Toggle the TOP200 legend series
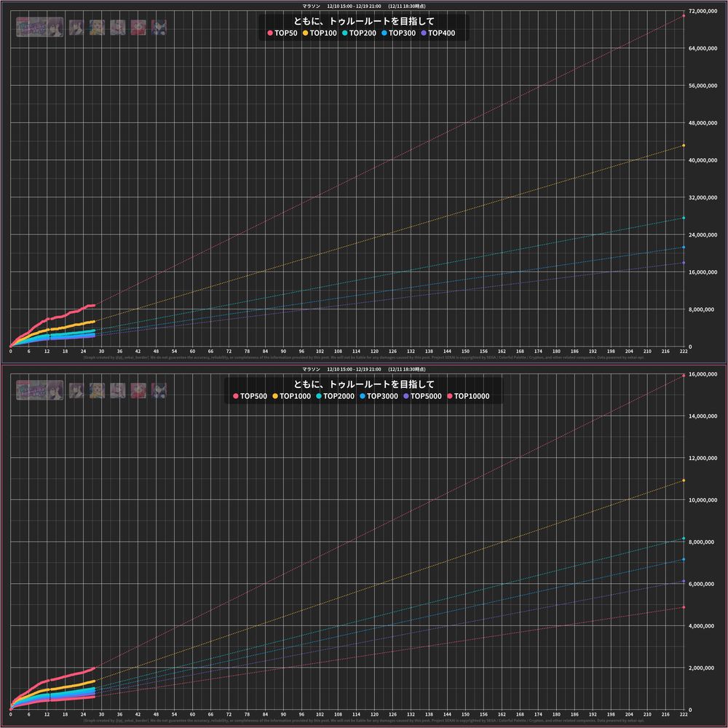This screenshot has width=728, height=728. 359,33
